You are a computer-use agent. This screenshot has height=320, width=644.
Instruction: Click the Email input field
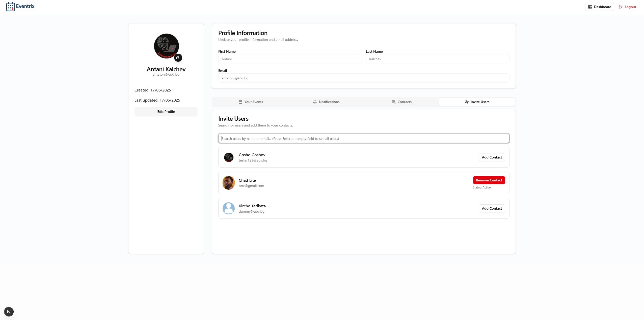pos(364,78)
